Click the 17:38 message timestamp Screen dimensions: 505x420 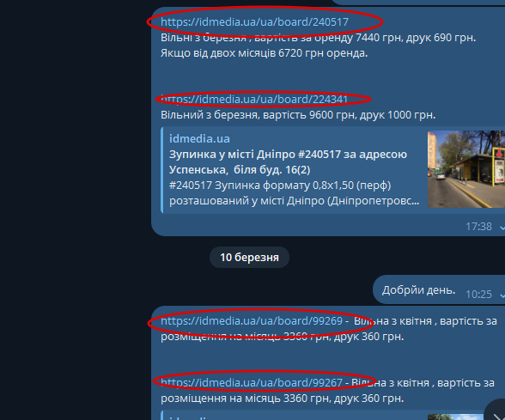478,227
